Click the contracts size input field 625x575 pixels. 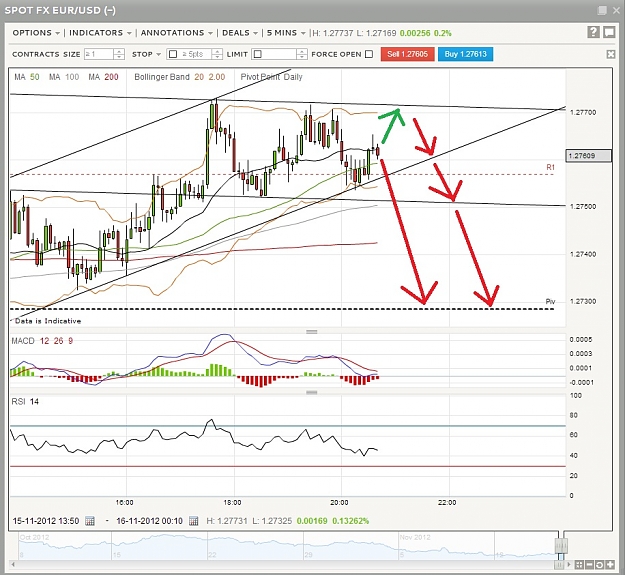coord(99,54)
